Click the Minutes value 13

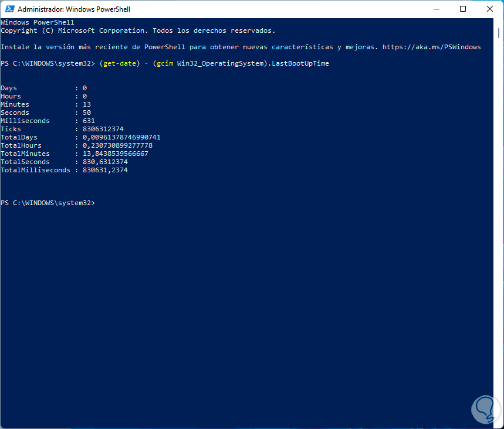[x=87, y=104]
